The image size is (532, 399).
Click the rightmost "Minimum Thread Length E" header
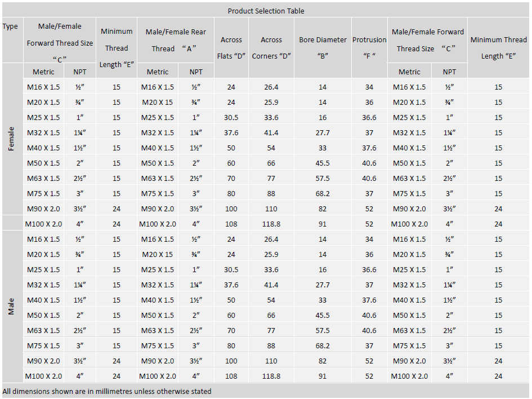[x=498, y=48]
